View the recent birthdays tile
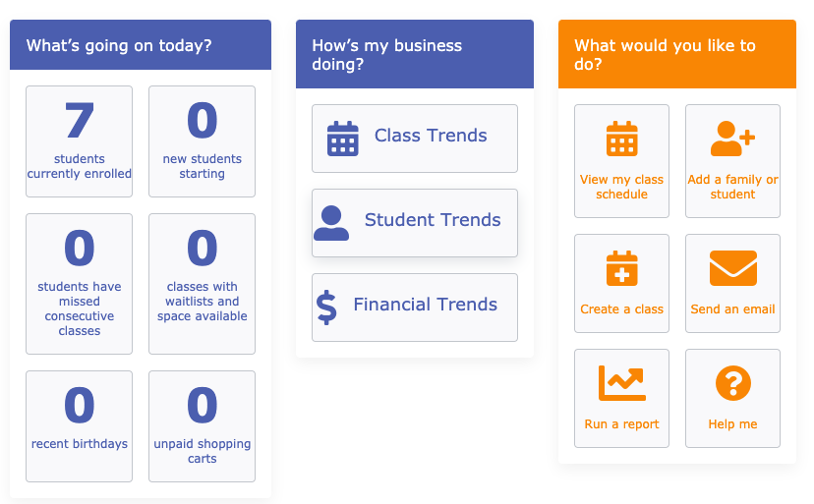The image size is (814, 504). pyautogui.click(x=79, y=425)
